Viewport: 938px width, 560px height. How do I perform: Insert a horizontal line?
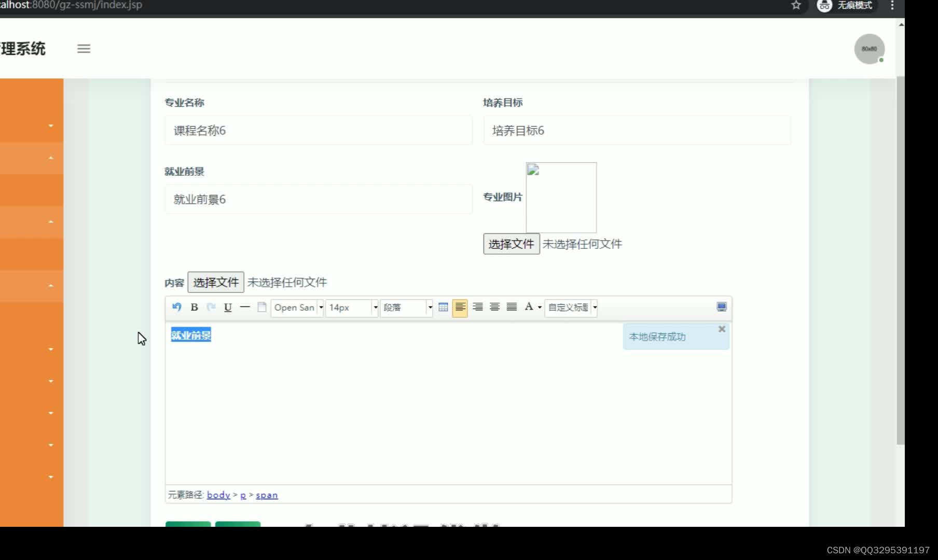click(245, 307)
